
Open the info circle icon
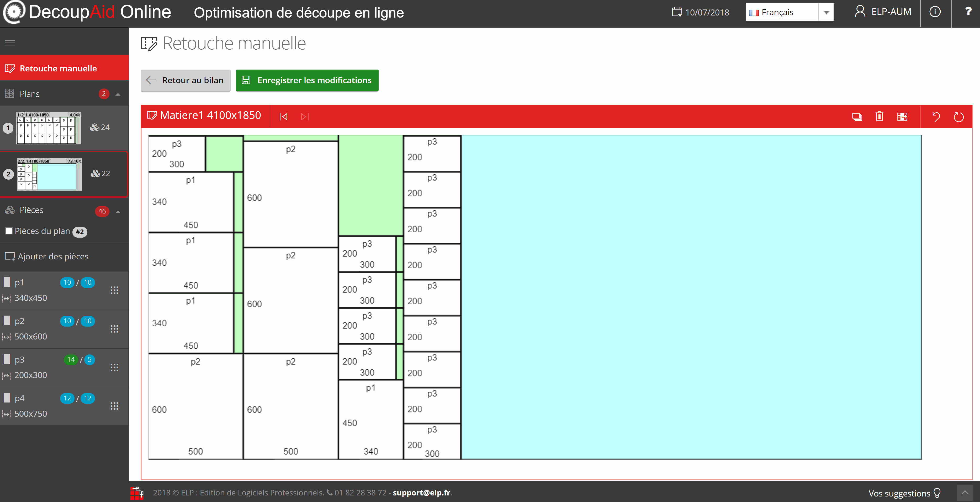point(935,12)
